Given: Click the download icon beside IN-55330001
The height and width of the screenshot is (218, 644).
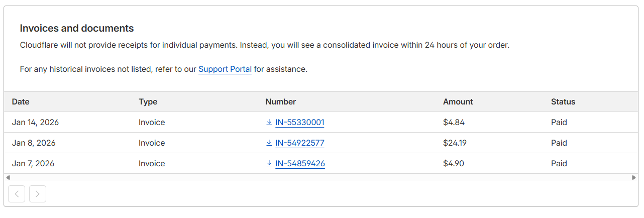Looking at the screenshot, I should click(x=269, y=123).
